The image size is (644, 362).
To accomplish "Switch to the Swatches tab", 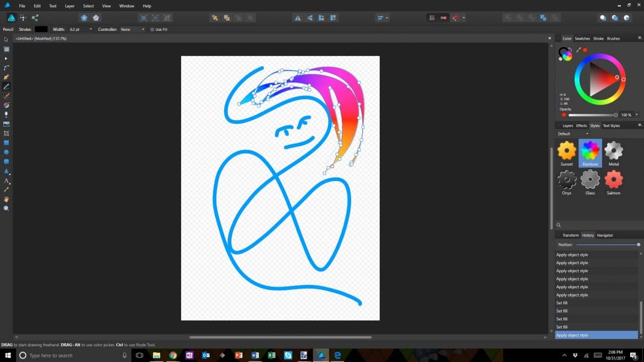I will [582, 39].
